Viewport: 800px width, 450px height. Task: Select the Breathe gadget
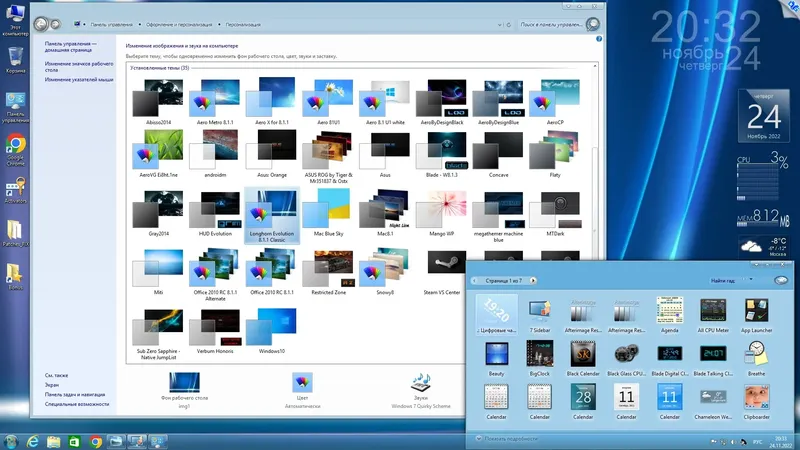click(x=756, y=359)
